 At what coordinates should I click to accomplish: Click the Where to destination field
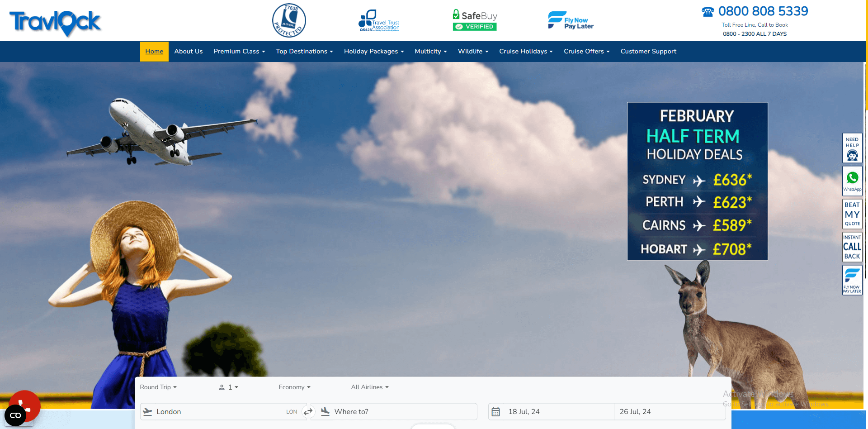[394, 412]
